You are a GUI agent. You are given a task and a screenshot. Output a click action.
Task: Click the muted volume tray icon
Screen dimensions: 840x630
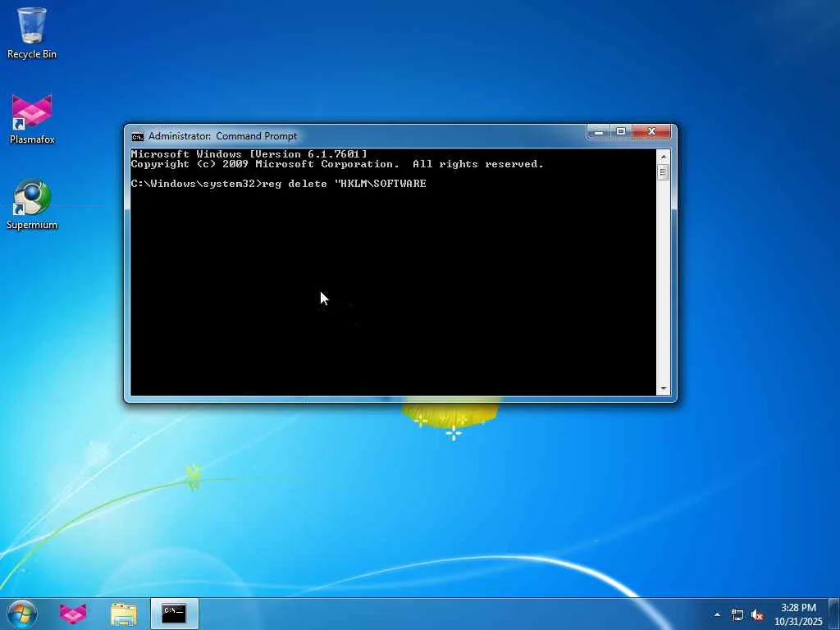(x=757, y=614)
